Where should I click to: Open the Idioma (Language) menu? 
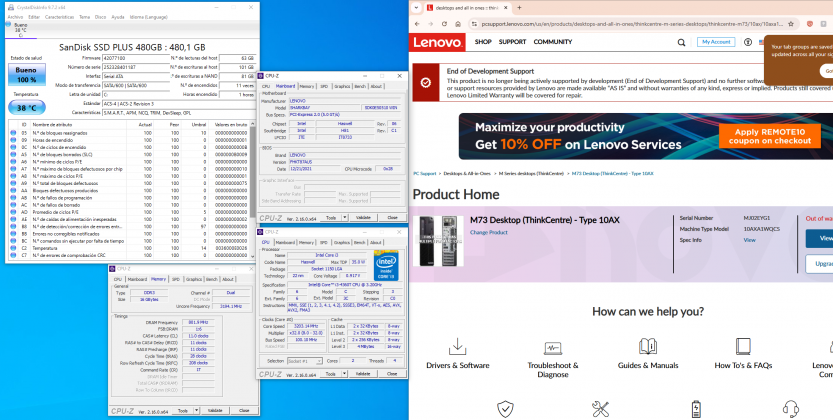click(148, 17)
